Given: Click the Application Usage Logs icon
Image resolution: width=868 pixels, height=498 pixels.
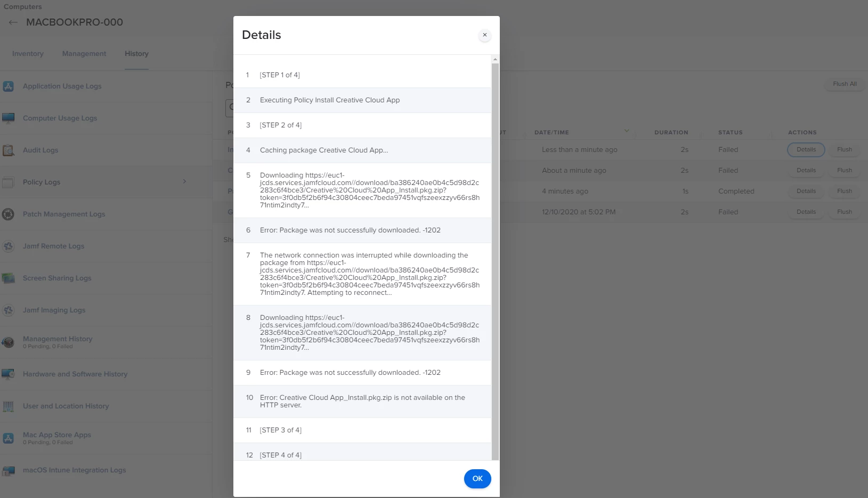Looking at the screenshot, I should [x=9, y=86].
